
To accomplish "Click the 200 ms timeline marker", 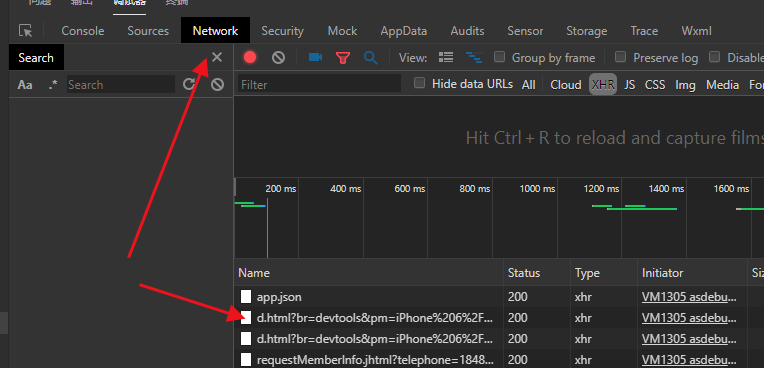I will click(x=281, y=189).
